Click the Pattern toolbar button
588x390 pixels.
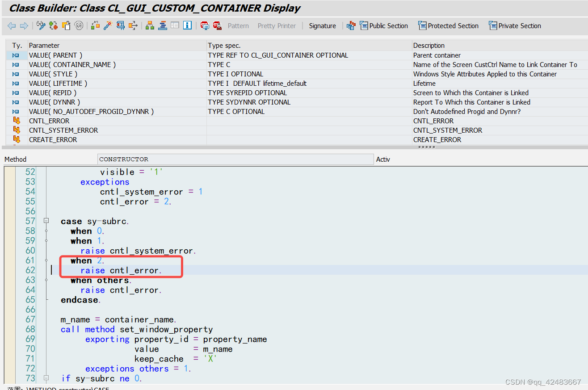[x=238, y=26]
